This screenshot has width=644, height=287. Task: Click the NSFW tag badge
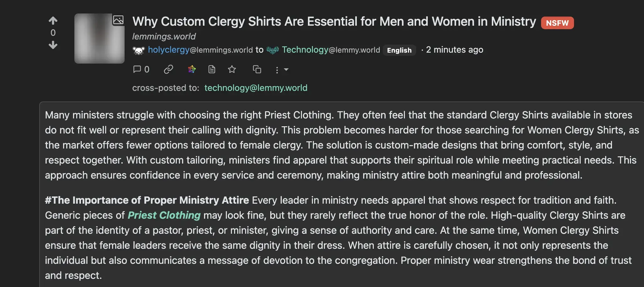[557, 23]
